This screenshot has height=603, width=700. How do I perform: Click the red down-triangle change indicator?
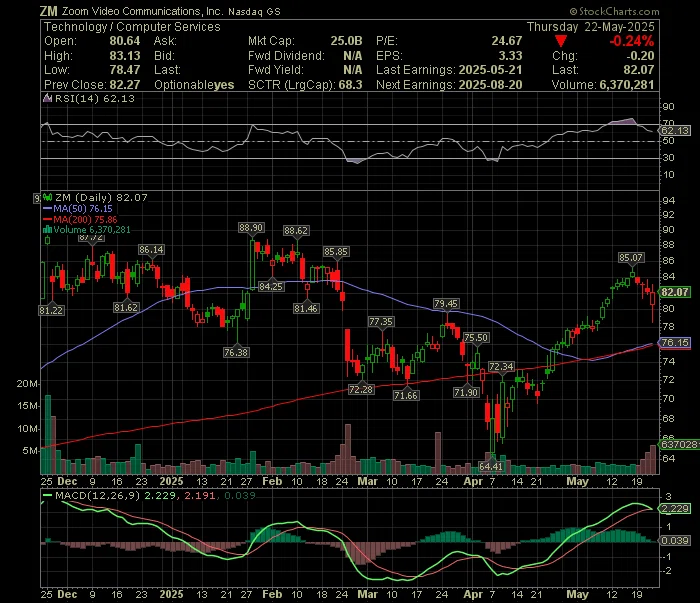click(x=561, y=42)
